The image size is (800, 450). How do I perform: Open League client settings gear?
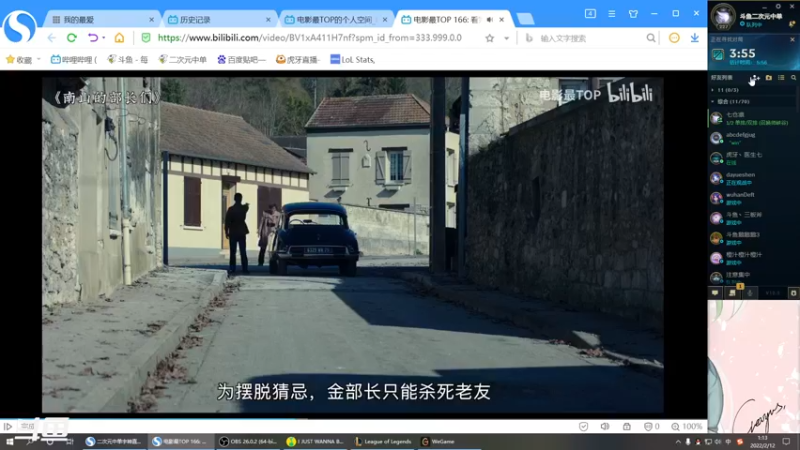coord(778,6)
